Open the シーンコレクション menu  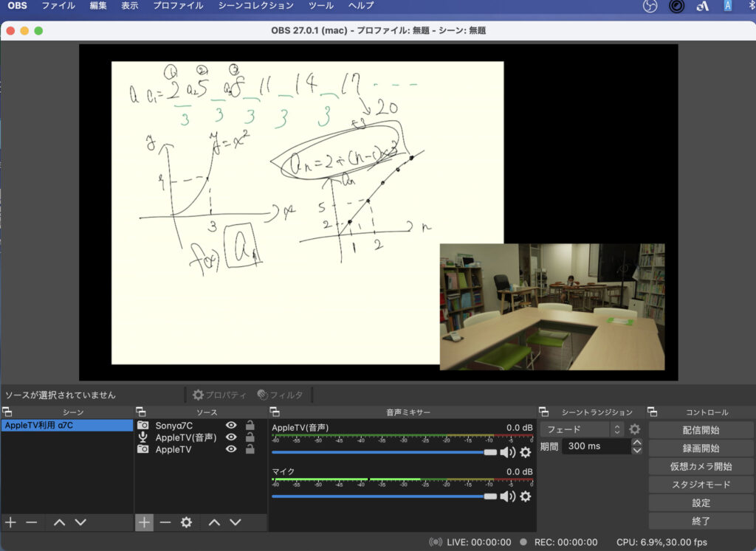pos(255,6)
